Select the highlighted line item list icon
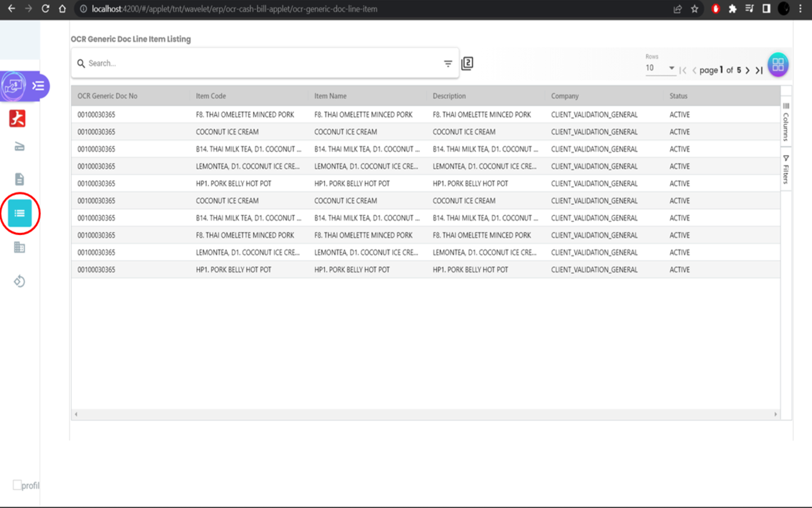 (x=20, y=213)
